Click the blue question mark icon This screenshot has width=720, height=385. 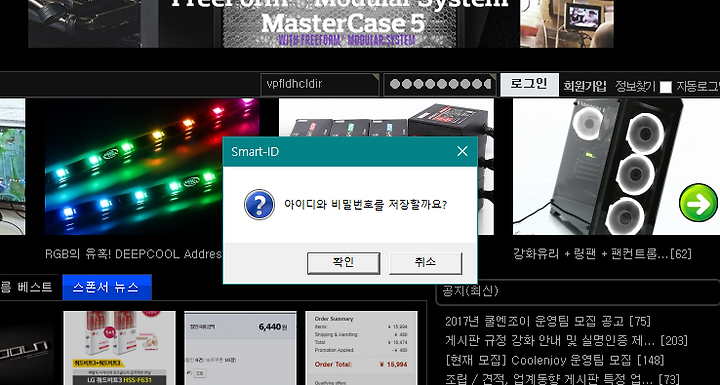pos(259,204)
